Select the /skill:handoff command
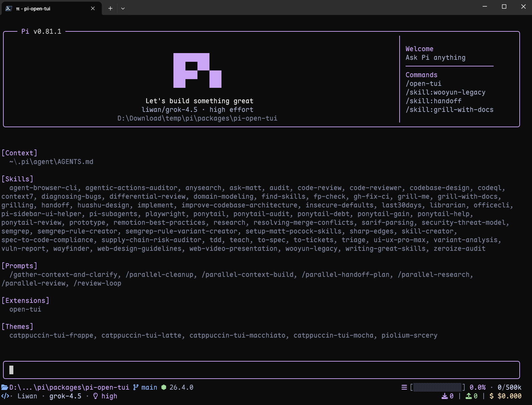The image size is (532, 405). 434,101
